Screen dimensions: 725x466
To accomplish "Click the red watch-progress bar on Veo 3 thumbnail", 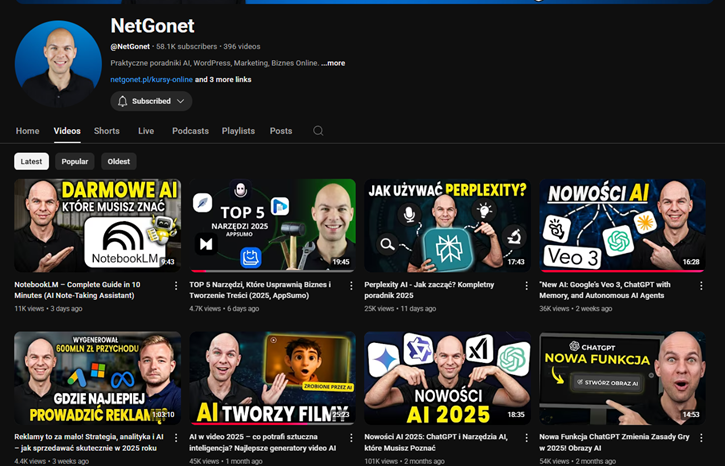I will [622, 271].
